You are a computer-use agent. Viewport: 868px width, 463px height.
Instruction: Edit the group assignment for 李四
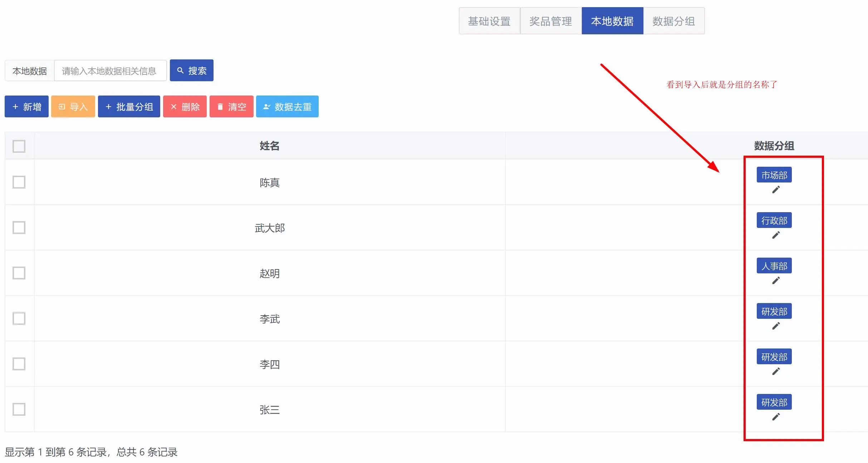(x=775, y=371)
